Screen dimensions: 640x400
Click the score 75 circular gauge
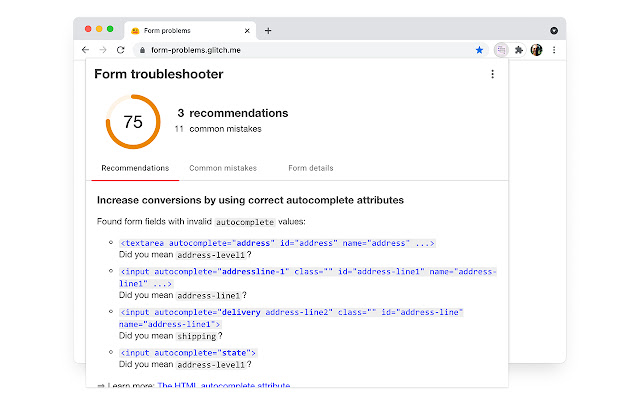132,122
